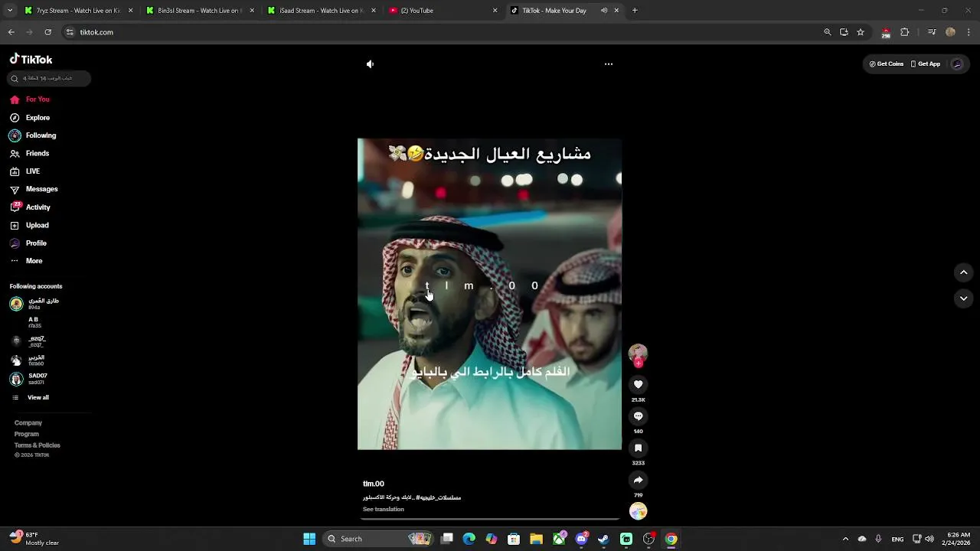The height and width of the screenshot is (551, 980).
Task: Open the Chrome three-dot menu
Action: click(969, 32)
